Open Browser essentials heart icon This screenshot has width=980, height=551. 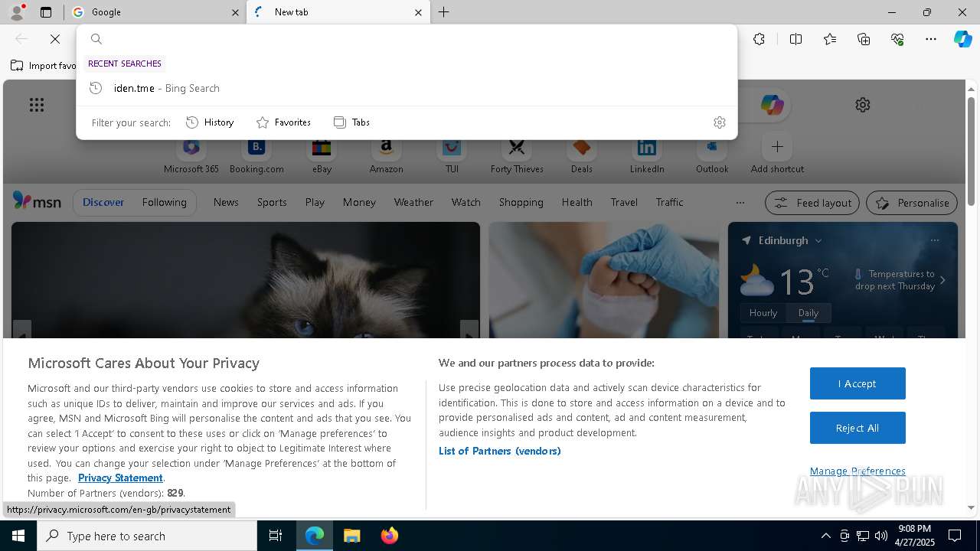[x=897, y=39]
